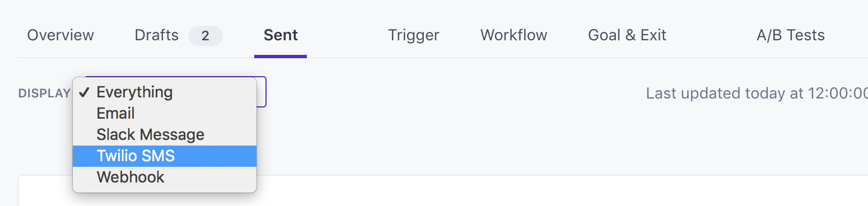The width and height of the screenshot is (868, 206).
Task: Click the purple underline beneath Sent
Action: tap(281, 56)
